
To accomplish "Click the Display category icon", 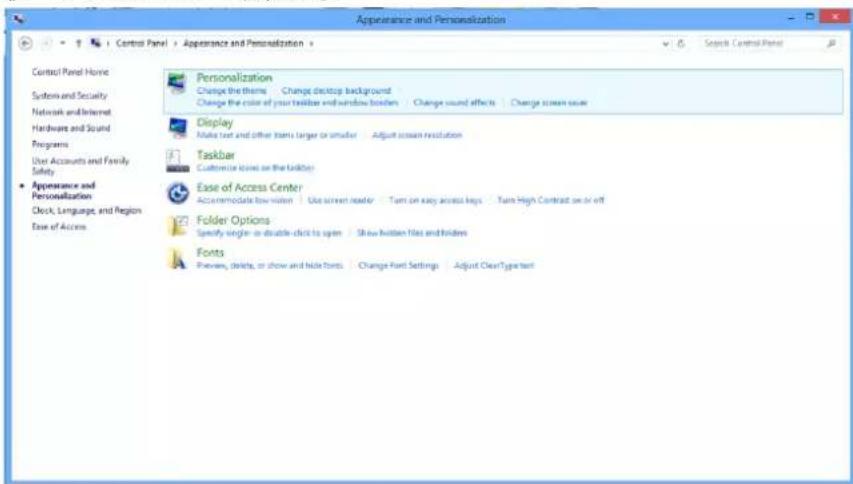I will pyautogui.click(x=177, y=128).
